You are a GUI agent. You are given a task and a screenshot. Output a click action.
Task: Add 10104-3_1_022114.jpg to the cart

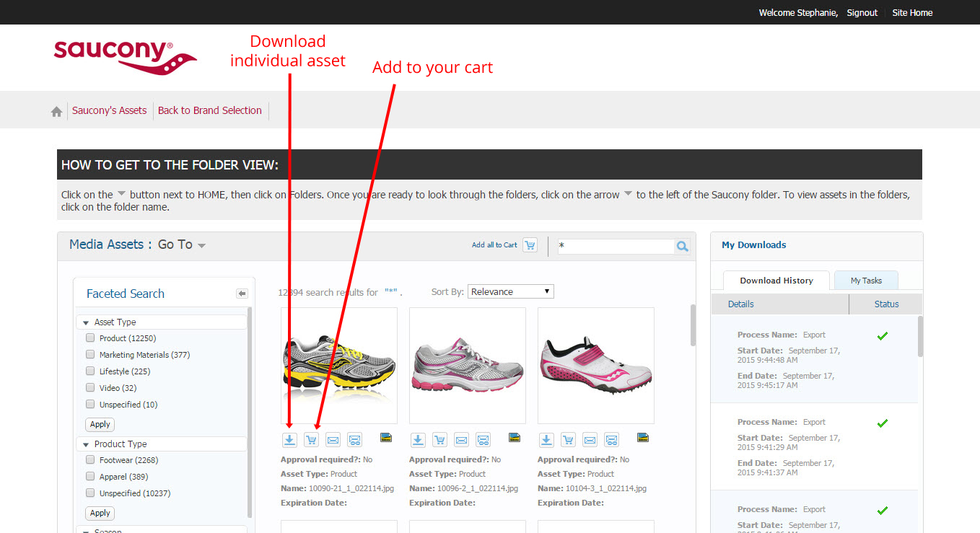pyautogui.click(x=568, y=439)
